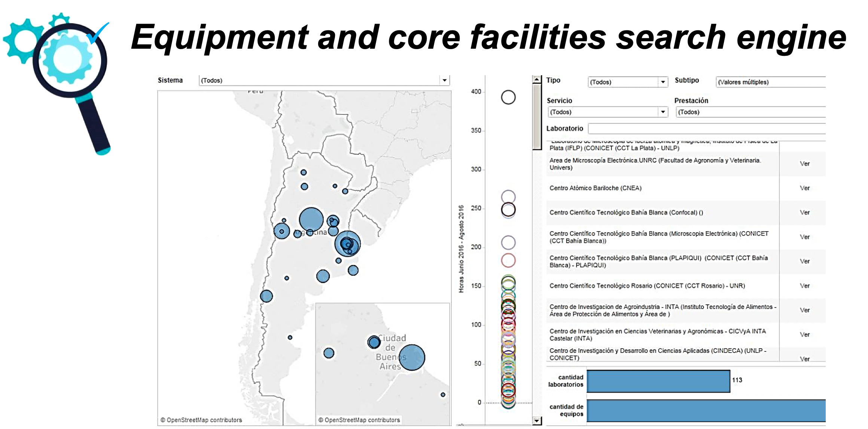Click Ver for Centro Atómico Bariloche
868x429 pixels.
coord(804,188)
